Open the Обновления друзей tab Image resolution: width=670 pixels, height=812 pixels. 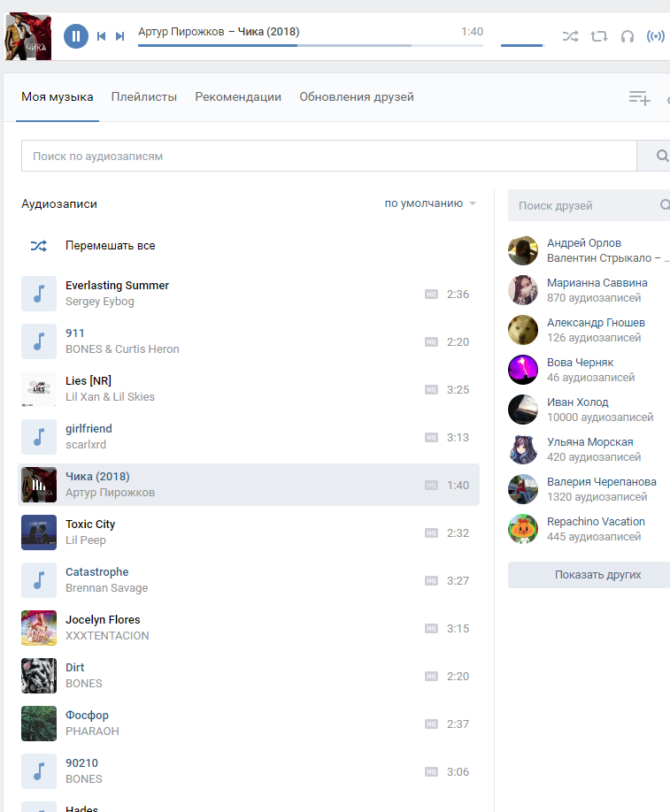[x=357, y=96]
